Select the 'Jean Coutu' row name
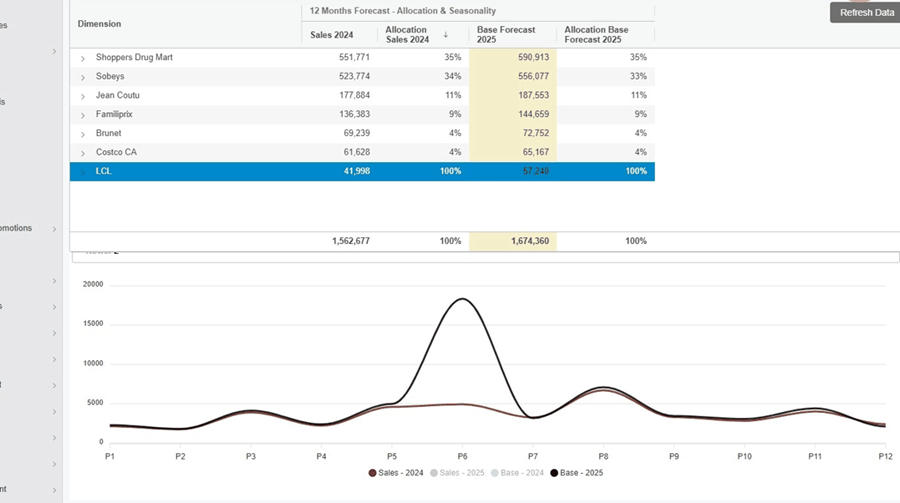The height and width of the screenshot is (503, 900). 117,95
